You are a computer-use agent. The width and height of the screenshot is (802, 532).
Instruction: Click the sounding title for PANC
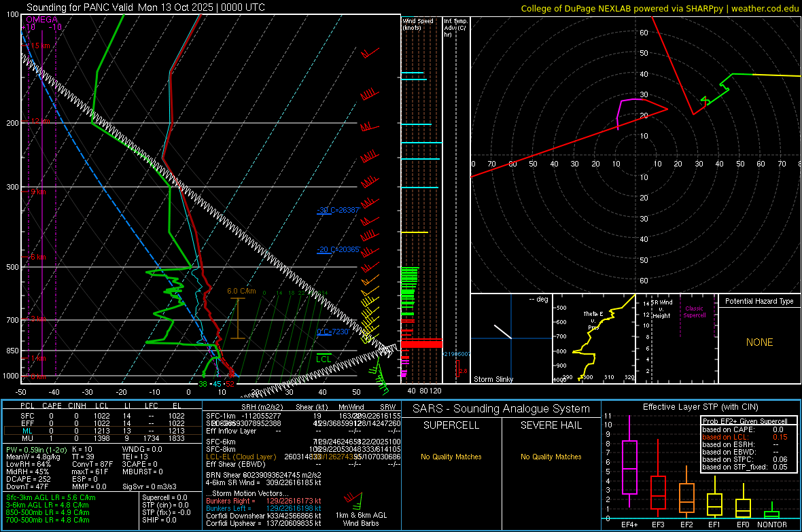point(145,7)
